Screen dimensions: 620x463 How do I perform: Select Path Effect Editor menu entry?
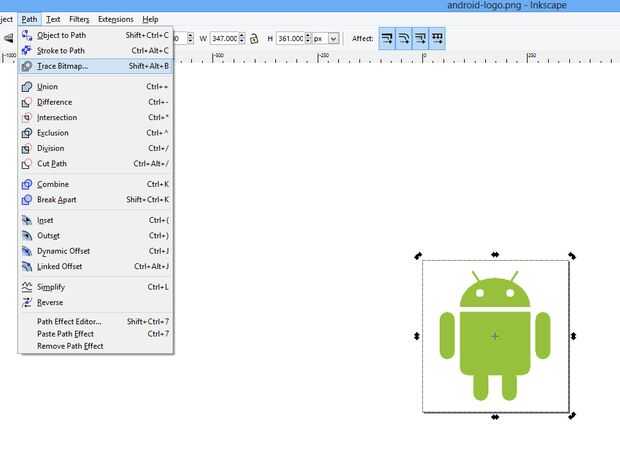click(95, 321)
